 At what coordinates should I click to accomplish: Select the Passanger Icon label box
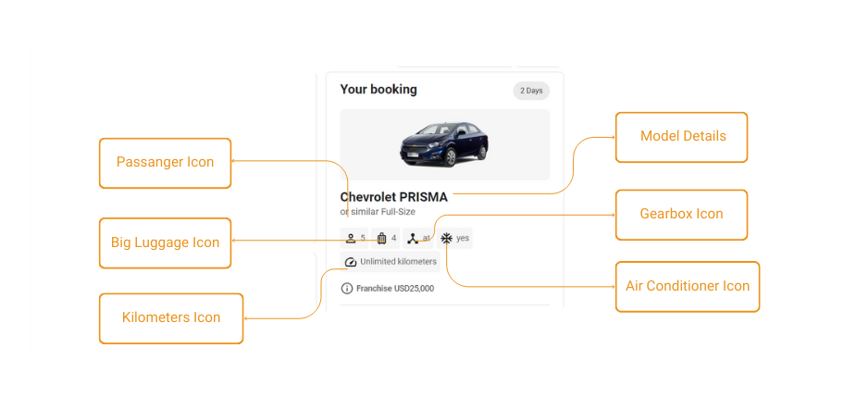pos(165,163)
